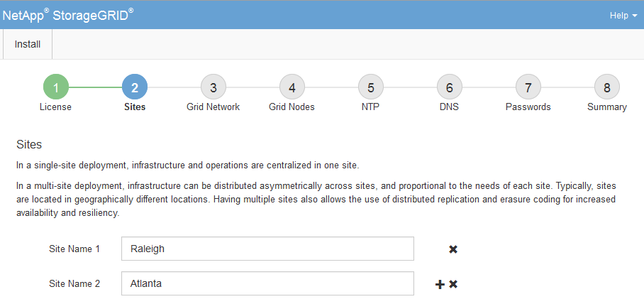The width and height of the screenshot is (644, 304).
Task: Go to step 1 License circle
Action: 55,87
